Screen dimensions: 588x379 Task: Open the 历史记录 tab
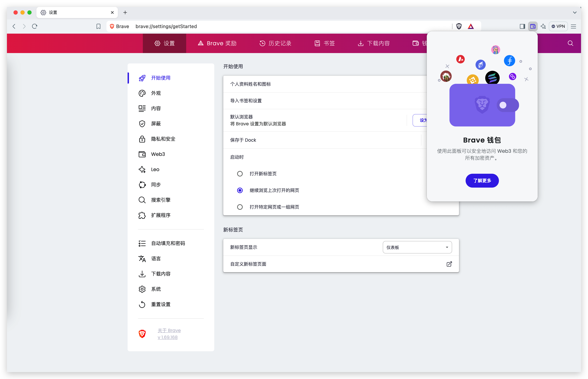pyautogui.click(x=275, y=43)
